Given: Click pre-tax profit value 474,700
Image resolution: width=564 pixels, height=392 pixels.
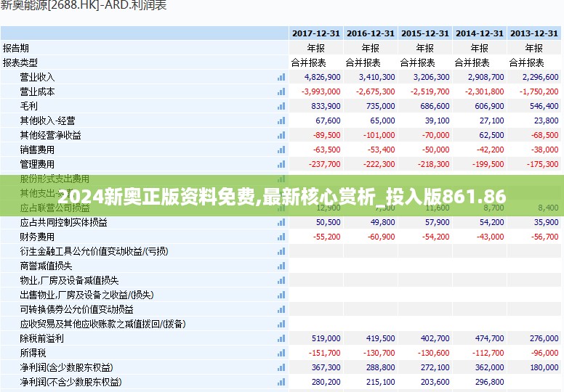Looking at the screenshot, I should (x=490, y=338).
